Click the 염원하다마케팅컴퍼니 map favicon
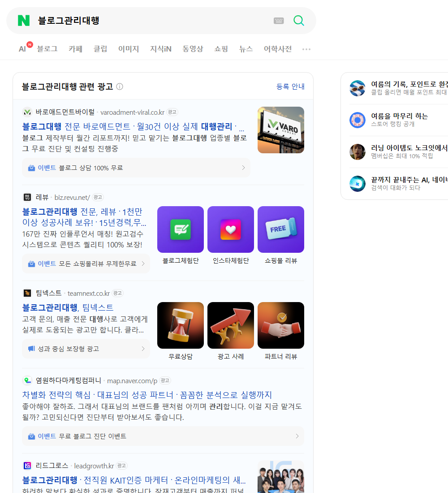 (x=27, y=381)
